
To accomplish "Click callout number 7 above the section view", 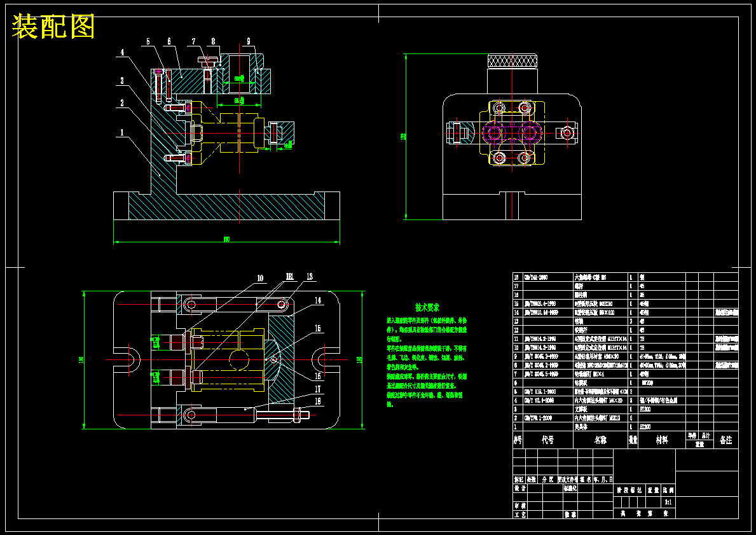I will click(194, 41).
